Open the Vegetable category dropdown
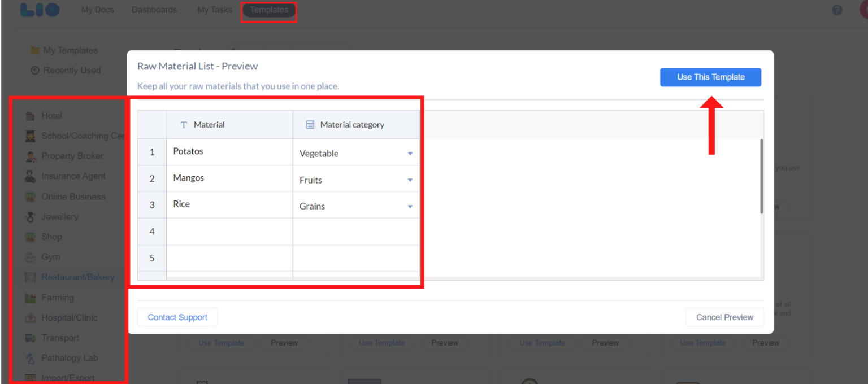The height and width of the screenshot is (384, 868). pos(410,153)
